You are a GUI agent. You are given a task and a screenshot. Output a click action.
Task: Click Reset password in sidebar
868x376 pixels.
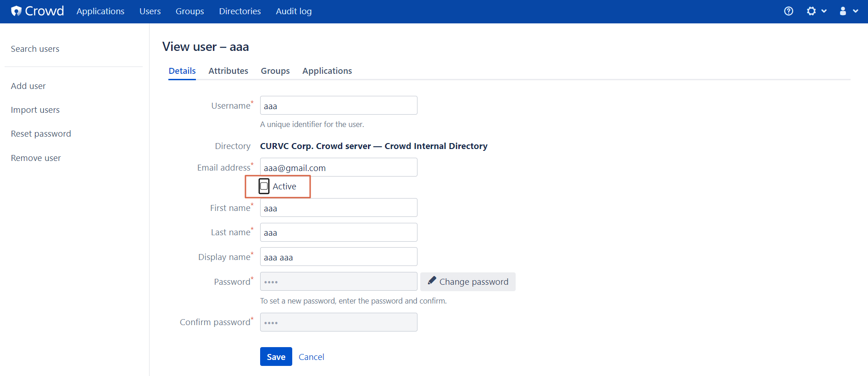click(x=41, y=133)
